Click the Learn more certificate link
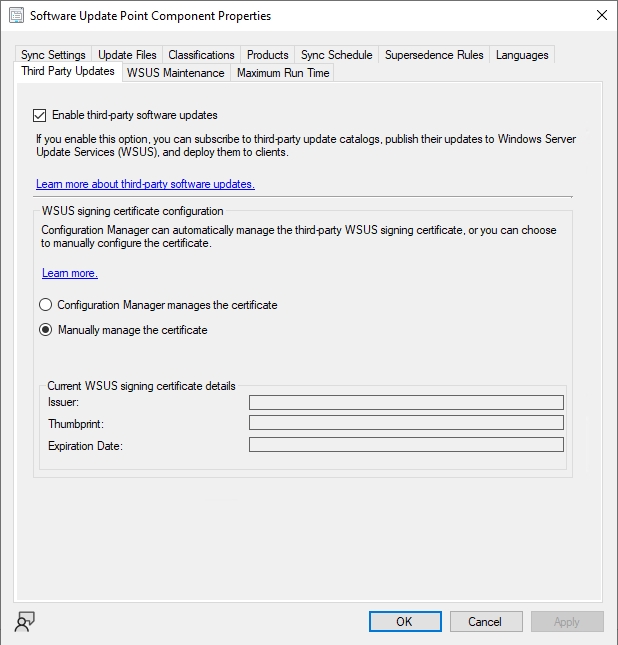 click(69, 273)
